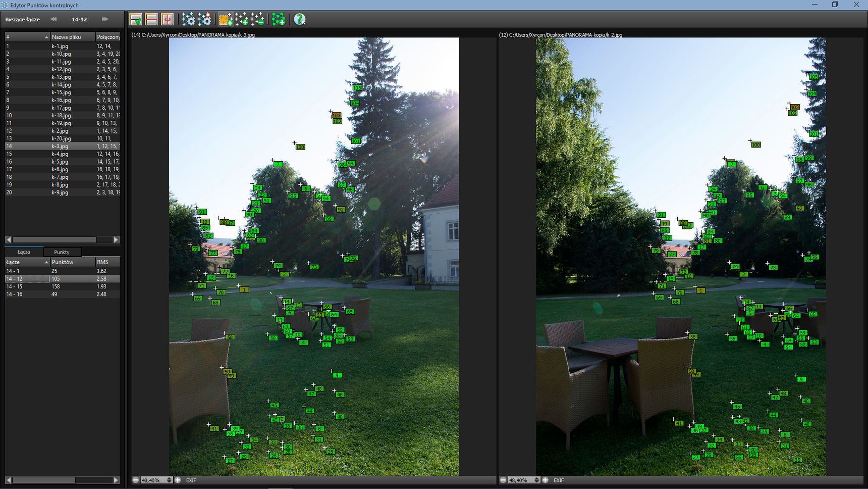Screen dimensions: 868x489
Task: Click image list horizontal scrollbar left arrow
Action: pos(9,239)
